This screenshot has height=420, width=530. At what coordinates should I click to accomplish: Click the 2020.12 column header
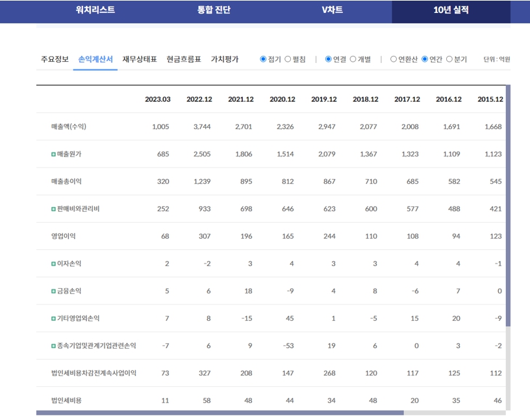tap(283, 99)
